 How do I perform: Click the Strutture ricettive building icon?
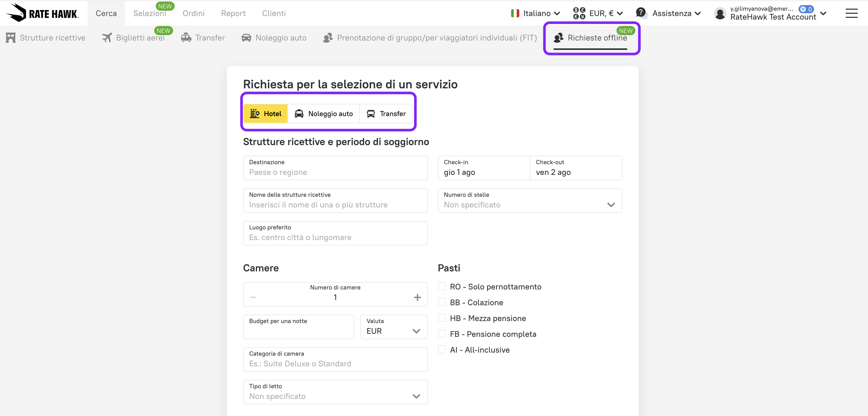click(11, 38)
